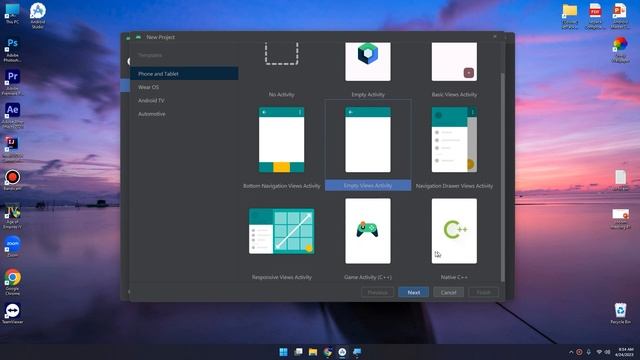Viewport: 640px width, 360px height.
Task: Switch to Android Studio in the taskbar
Action: (x=342, y=352)
